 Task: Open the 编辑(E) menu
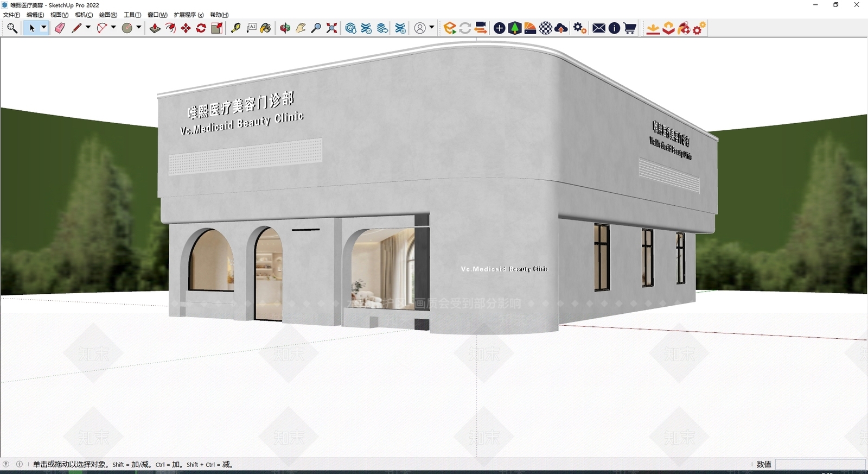click(35, 15)
